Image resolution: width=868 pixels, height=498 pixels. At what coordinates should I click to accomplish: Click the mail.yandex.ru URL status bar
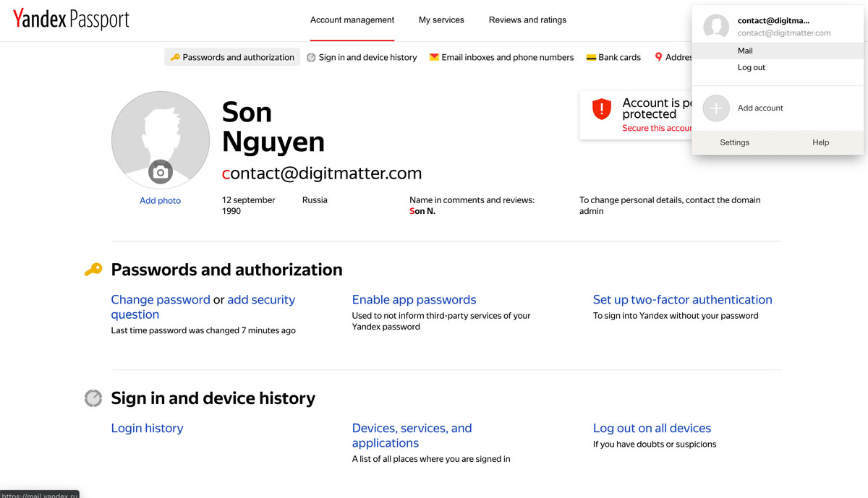pos(39,494)
